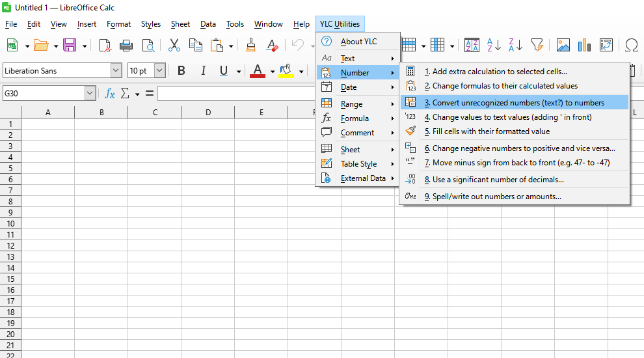This screenshot has height=358, width=644.
Task: Select Spell/write out numbers or amounts
Action: pyautogui.click(x=496, y=197)
